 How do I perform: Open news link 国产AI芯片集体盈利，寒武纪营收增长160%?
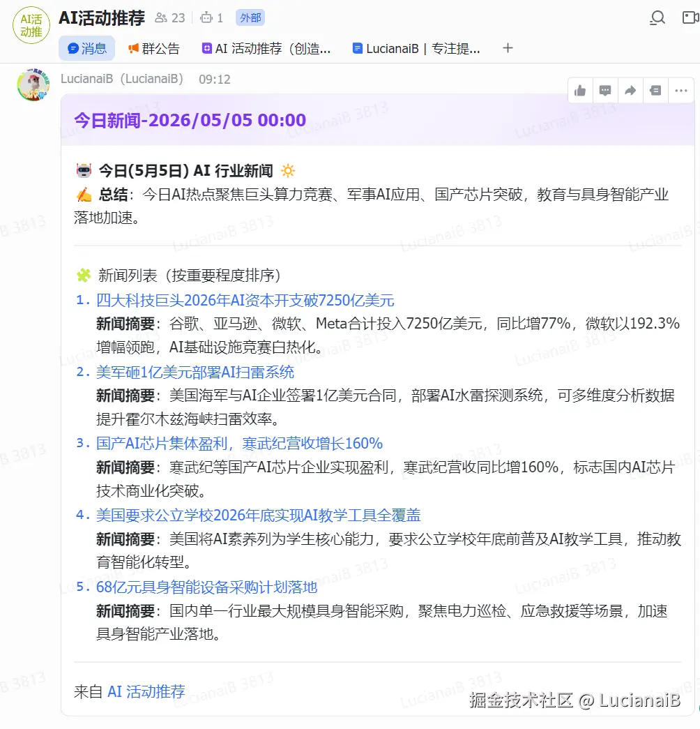239,444
